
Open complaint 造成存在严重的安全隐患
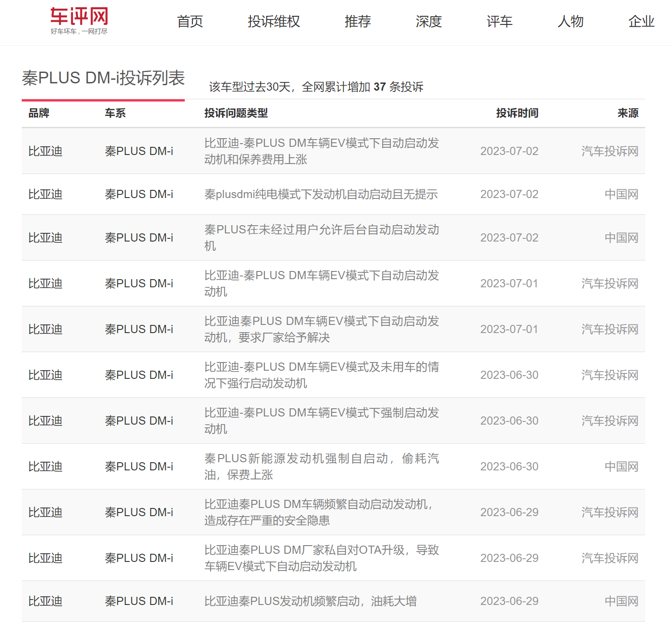tap(319, 512)
